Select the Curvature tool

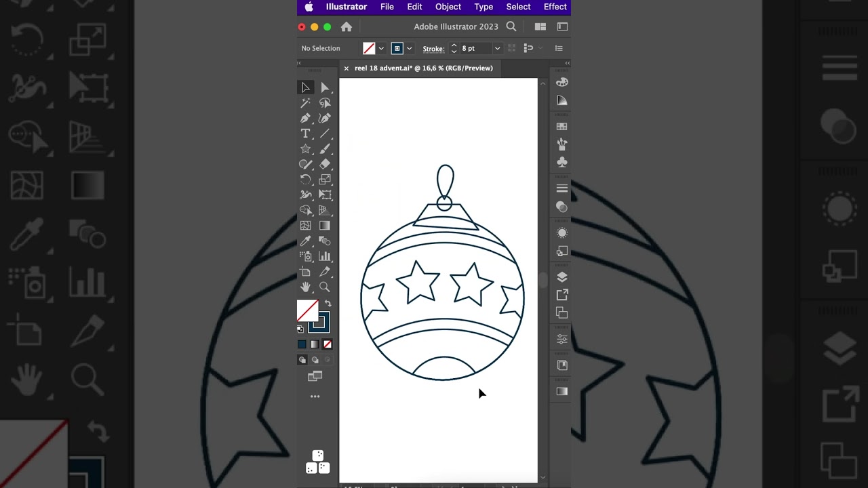click(x=325, y=118)
